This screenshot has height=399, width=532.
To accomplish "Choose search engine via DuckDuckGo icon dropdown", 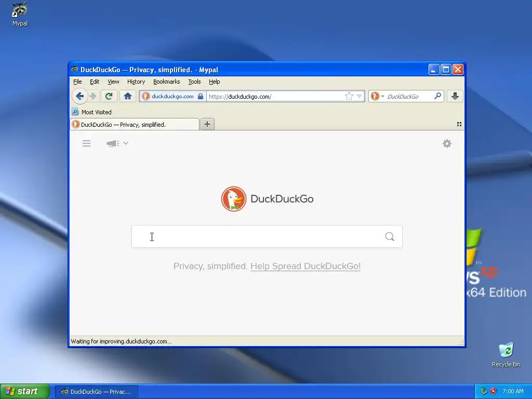I will click(x=377, y=96).
